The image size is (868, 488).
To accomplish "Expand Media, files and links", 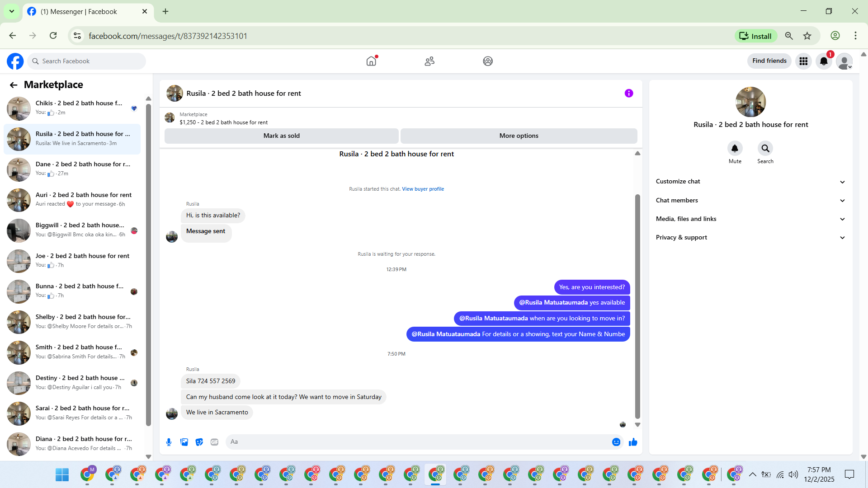I will click(x=750, y=219).
